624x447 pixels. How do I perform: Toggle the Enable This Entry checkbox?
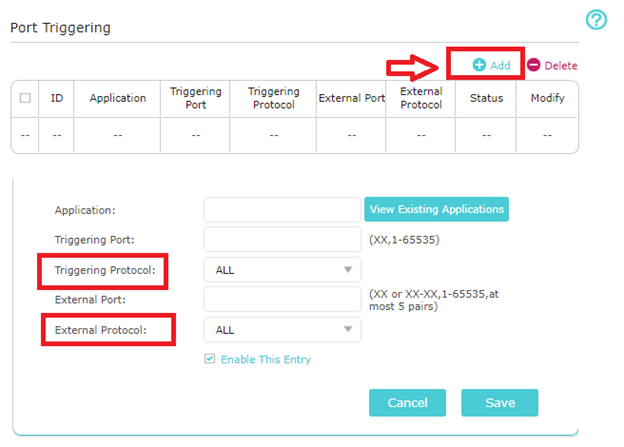click(x=210, y=359)
